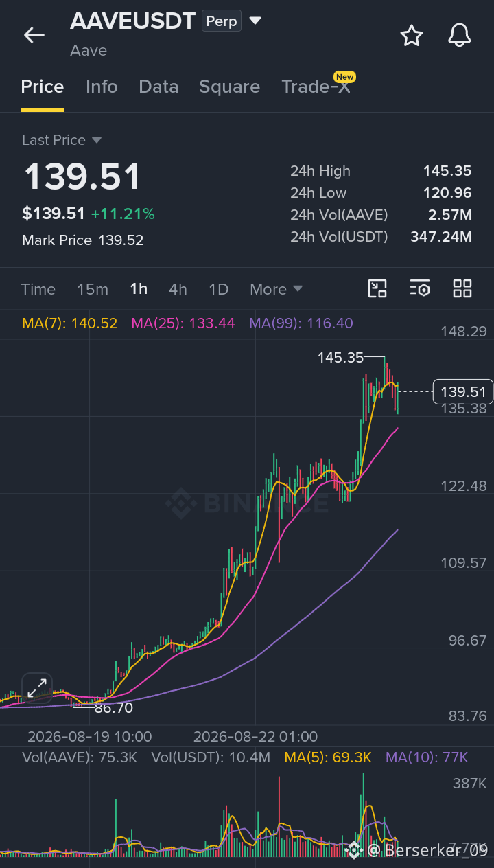Open chart drawing tools icon

click(377, 288)
